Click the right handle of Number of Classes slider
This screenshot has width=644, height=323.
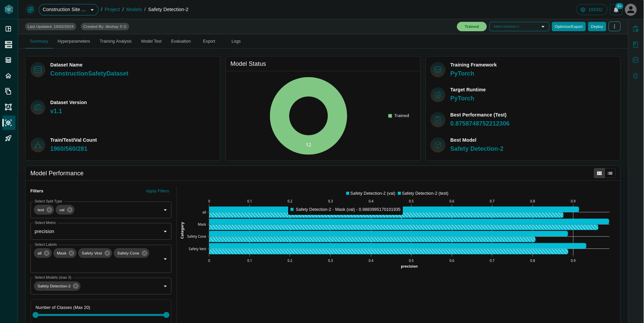tap(166, 315)
